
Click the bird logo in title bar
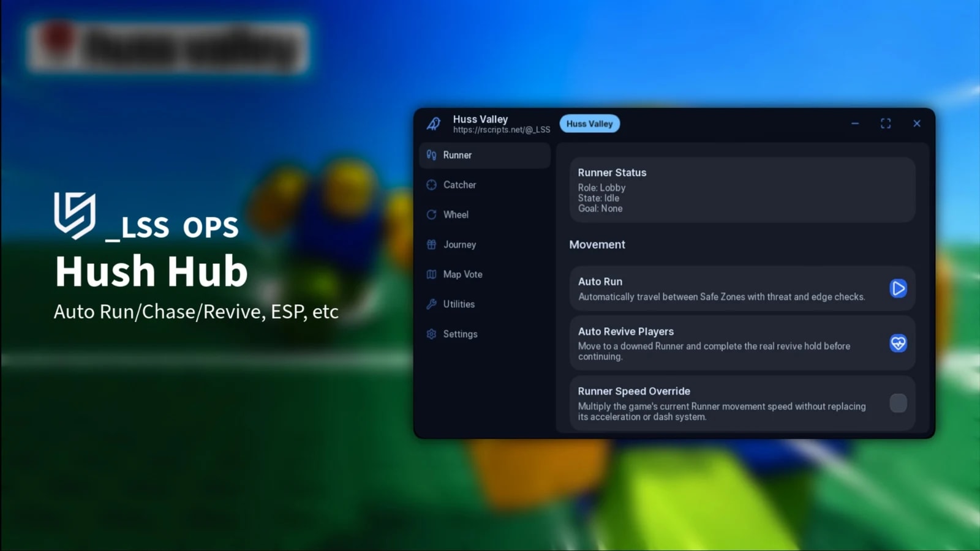(x=434, y=124)
